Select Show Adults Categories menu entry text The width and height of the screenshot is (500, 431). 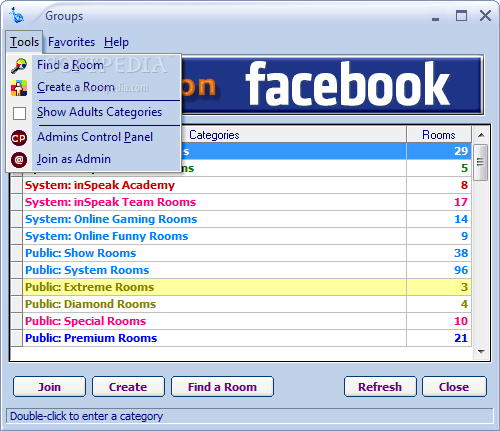click(99, 112)
